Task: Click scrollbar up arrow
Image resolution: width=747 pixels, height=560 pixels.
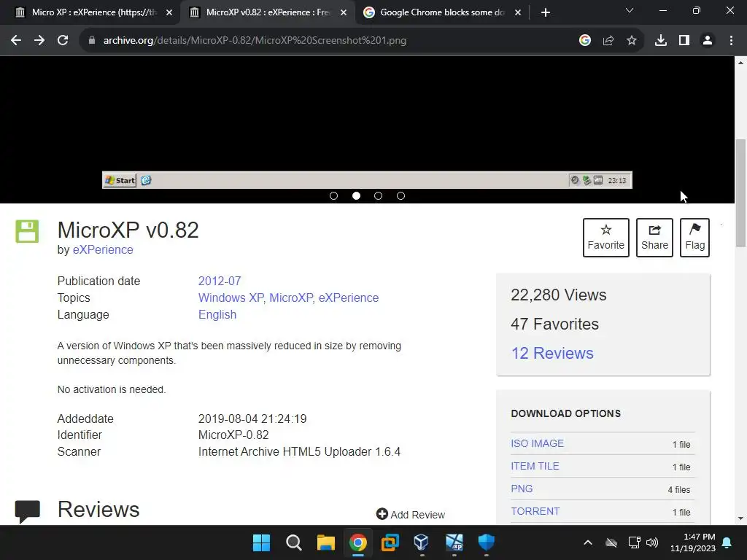Action: coord(740,63)
